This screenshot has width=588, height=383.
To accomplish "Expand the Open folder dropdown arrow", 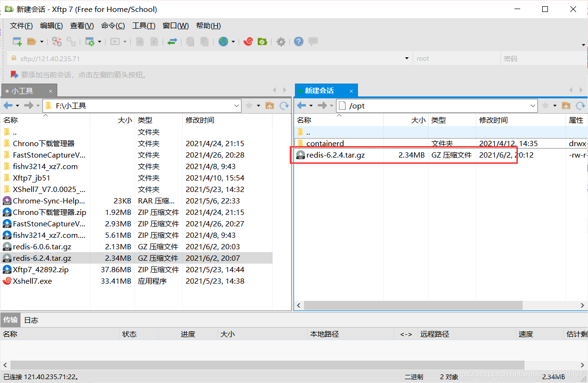I will click(x=42, y=42).
